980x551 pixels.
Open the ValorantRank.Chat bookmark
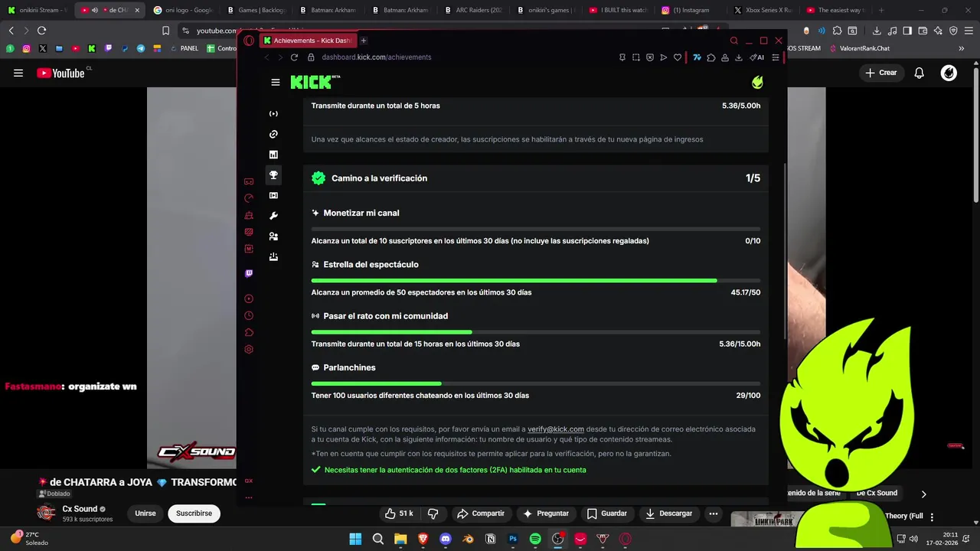point(859,48)
